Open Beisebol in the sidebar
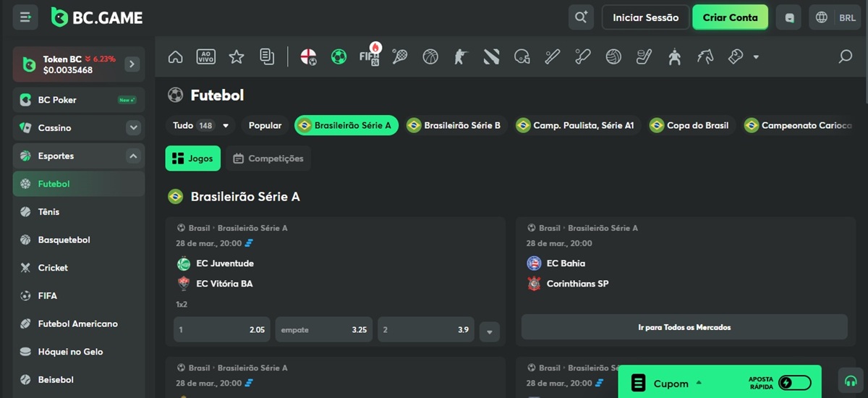This screenshot has height=398, width=868. pos(79,379)
